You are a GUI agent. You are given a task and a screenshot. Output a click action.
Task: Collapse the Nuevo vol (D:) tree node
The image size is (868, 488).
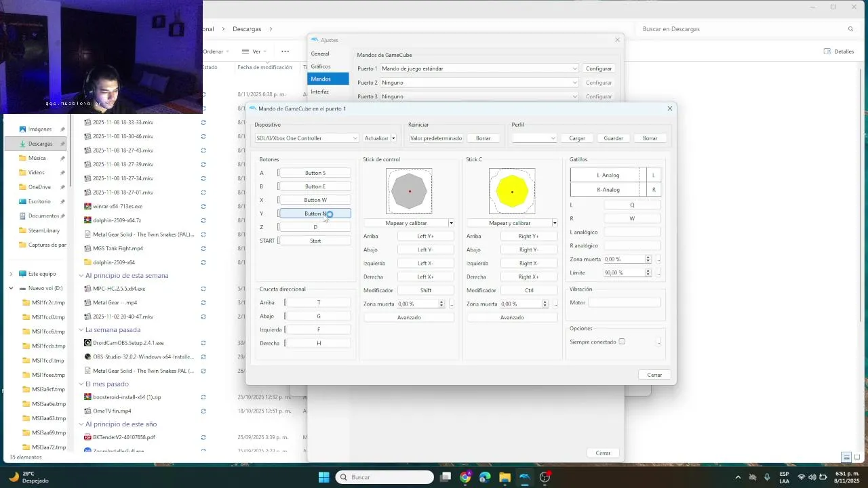click(x=11, y=288)
